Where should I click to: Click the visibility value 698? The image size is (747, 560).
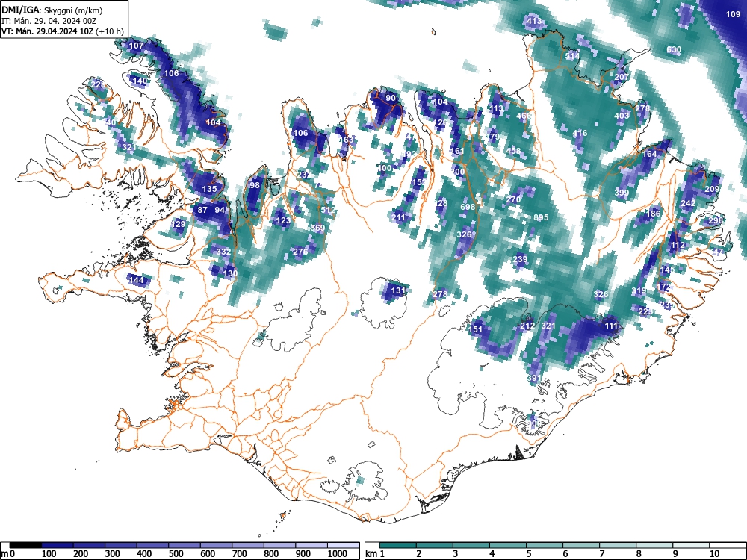(x=468, y=207)
